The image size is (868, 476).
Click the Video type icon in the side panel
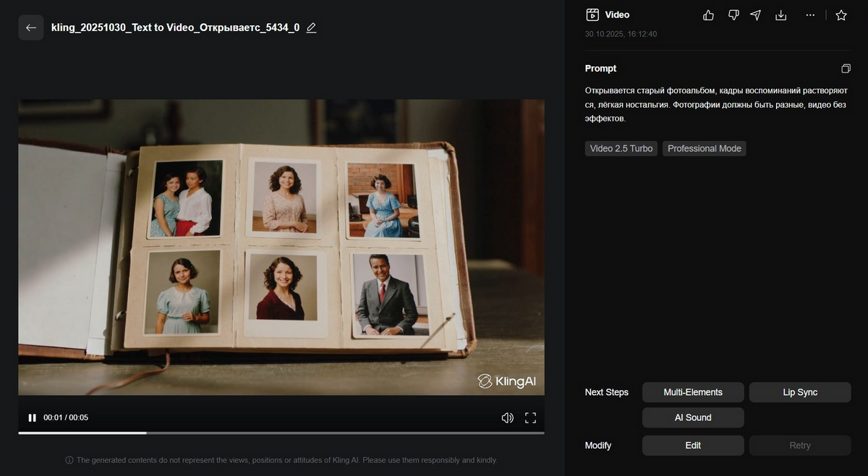pos(592,14)
